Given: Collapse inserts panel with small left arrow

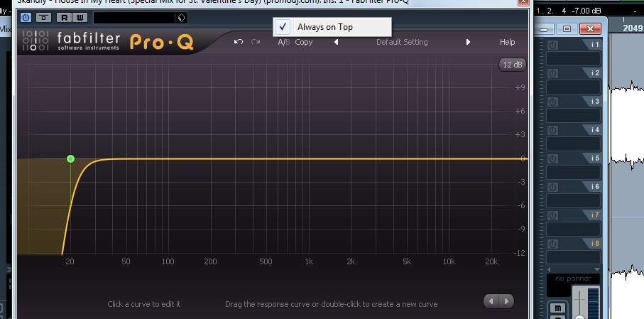Looking at the screenshot, I should pos(549,269).
